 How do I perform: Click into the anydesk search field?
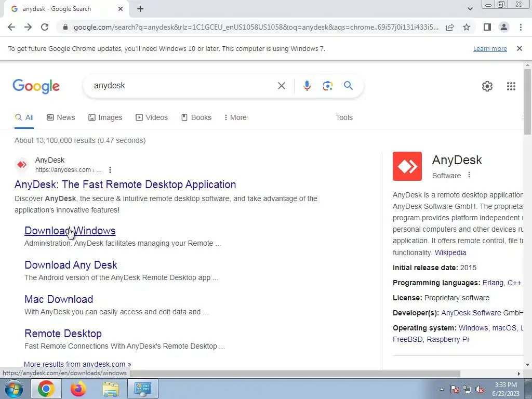pyautogui.click(x=183, y=86)
